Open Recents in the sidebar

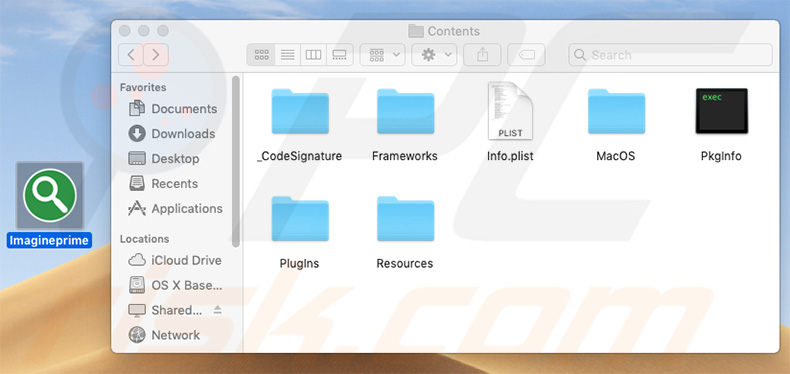(163, 183)
